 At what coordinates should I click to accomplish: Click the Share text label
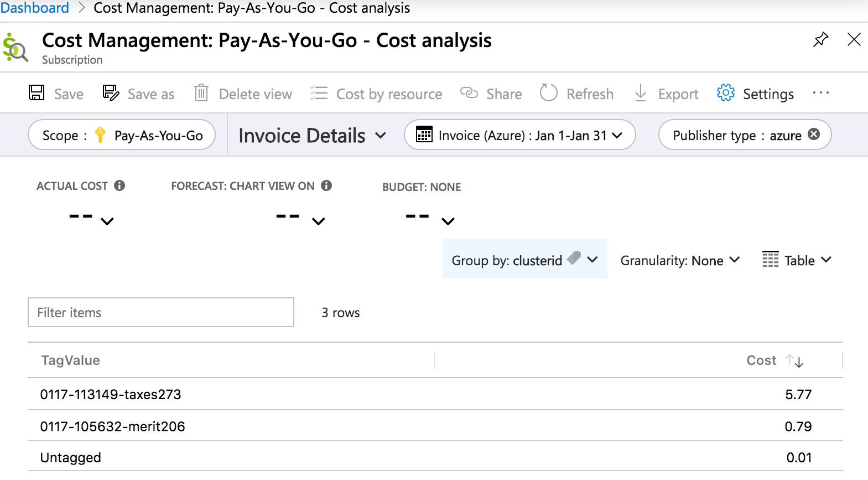pos(504,94)
